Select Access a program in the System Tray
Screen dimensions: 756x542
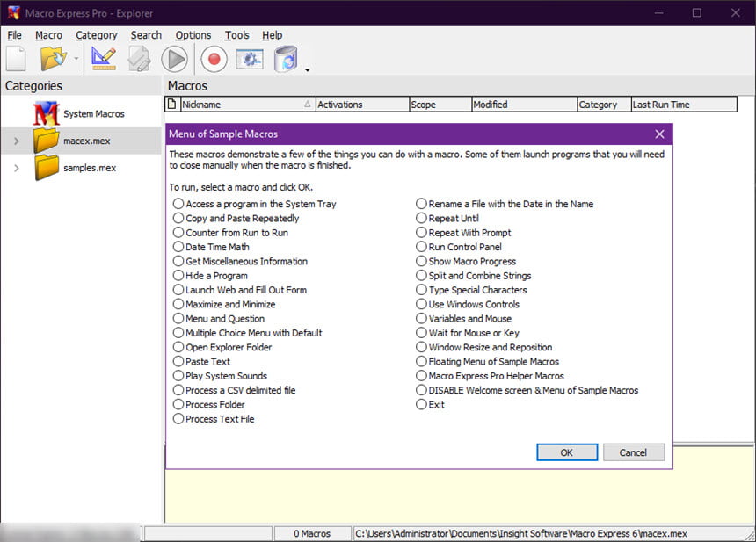coord(255,204)
